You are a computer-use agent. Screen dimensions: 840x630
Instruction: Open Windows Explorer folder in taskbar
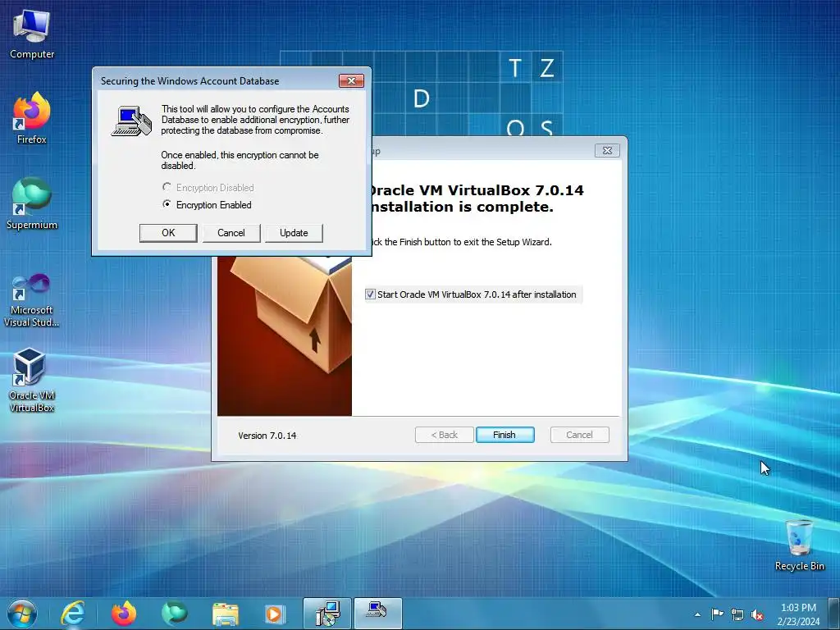click(226, 614)
